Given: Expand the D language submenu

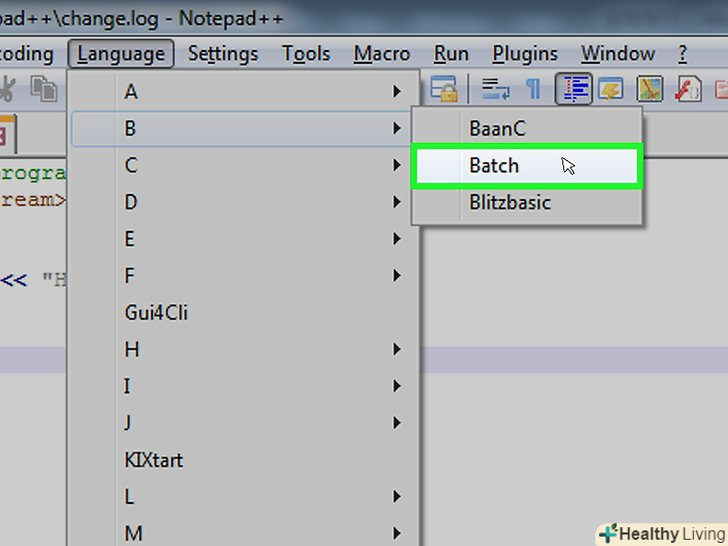Looking at the screenshot, I should click(244, 202).
